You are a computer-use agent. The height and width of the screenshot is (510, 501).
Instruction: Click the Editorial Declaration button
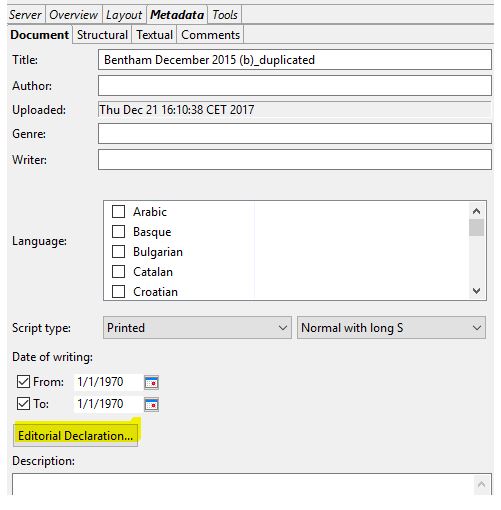click(x=75, y=436)
